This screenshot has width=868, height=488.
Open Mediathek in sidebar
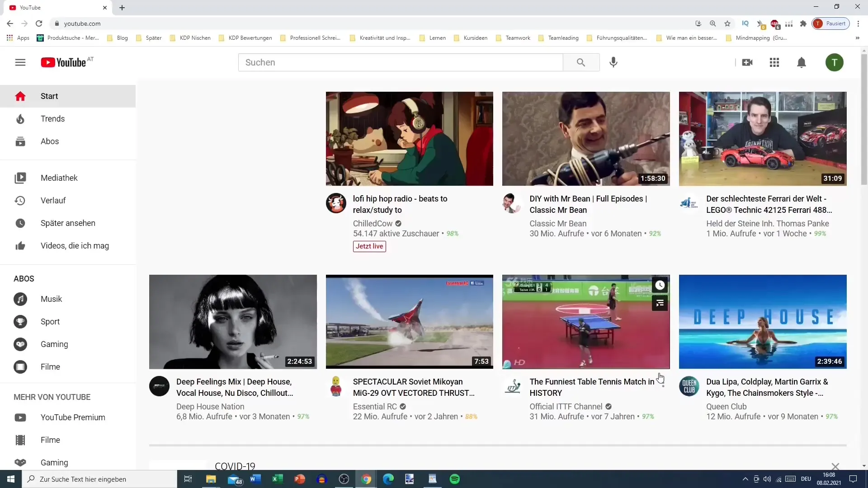(68, 178)
